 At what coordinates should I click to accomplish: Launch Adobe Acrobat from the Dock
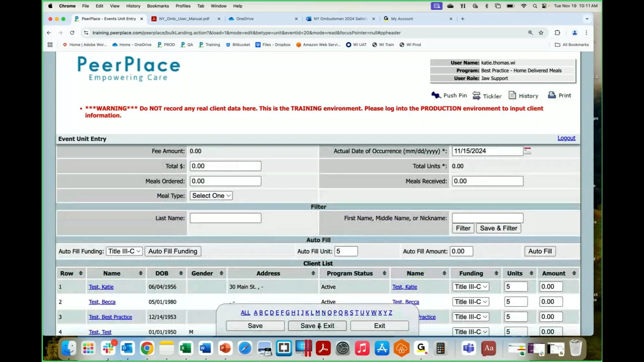click(323, 348)
